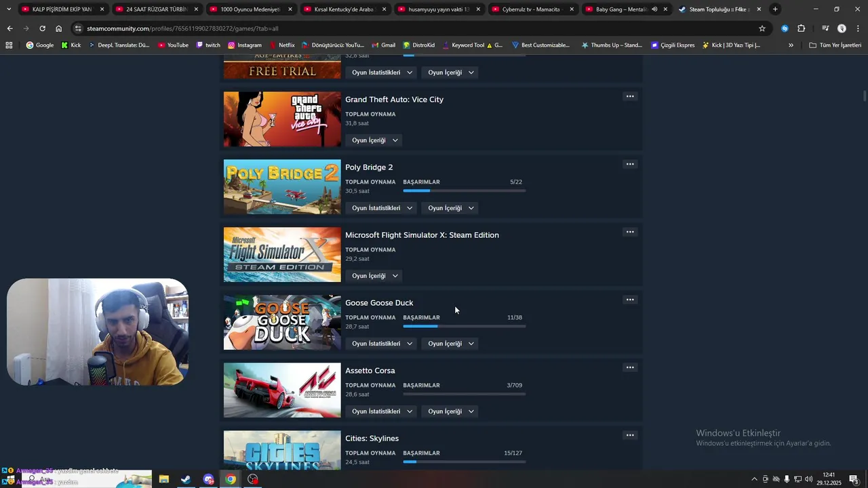Expand Oyun İstatistikleri for Poly Bridge 2

tap(382, 208)
